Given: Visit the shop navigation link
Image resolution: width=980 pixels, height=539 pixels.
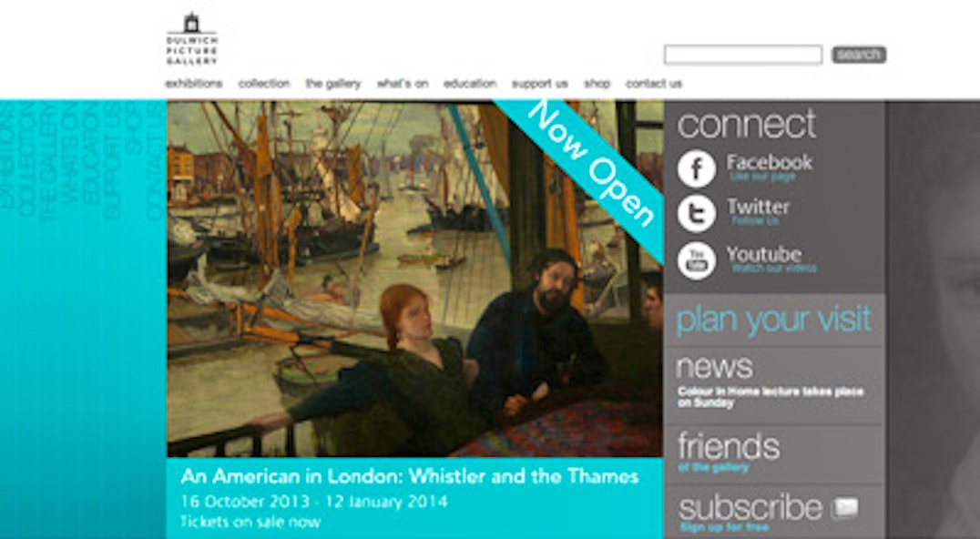Looking at the screenshot, I should [x=597, y=84].
